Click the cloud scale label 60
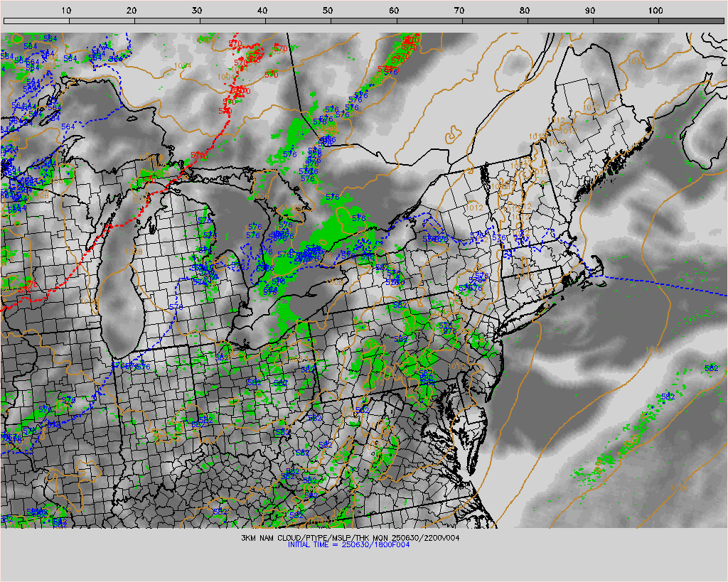This screenshot has height=582, width=728. [x=394, y=11]
